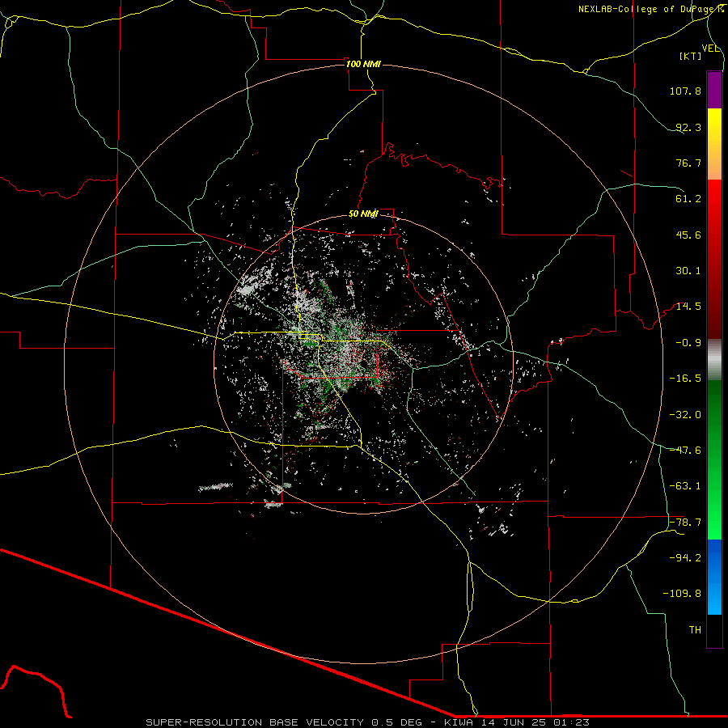
Task: Click the -0.9 velocity scale value
Action: point(688,343)
